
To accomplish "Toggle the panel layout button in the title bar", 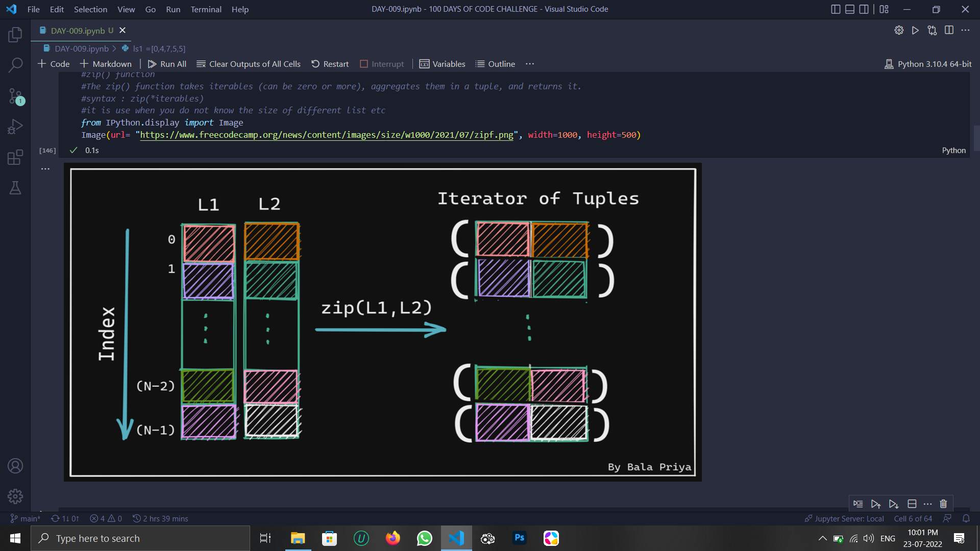I will (x=850, y=9).
